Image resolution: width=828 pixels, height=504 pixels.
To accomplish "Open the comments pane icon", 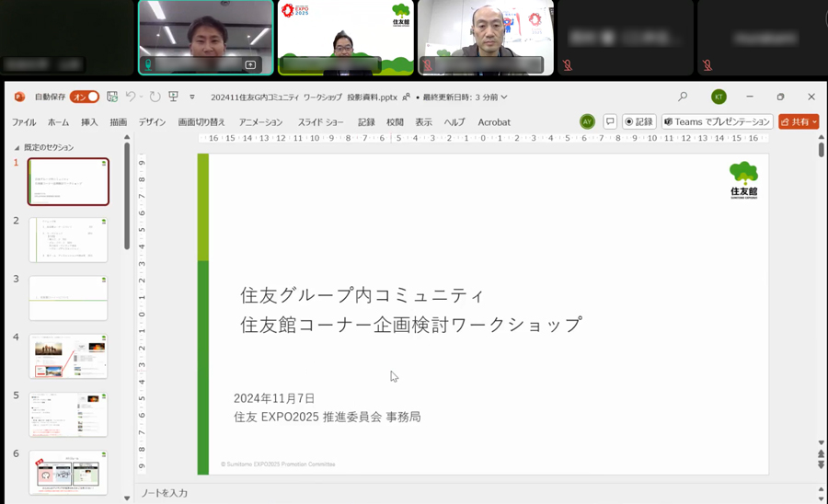I will coord(610,122).
